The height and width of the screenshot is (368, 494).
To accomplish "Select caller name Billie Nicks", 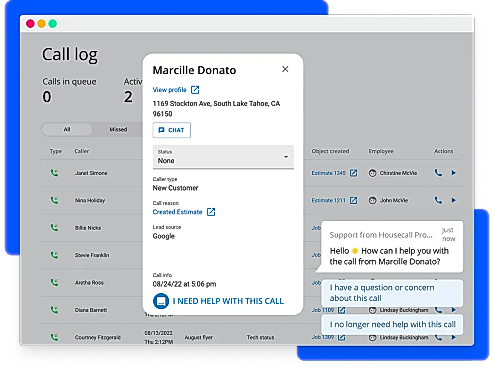I will (88, 228).
